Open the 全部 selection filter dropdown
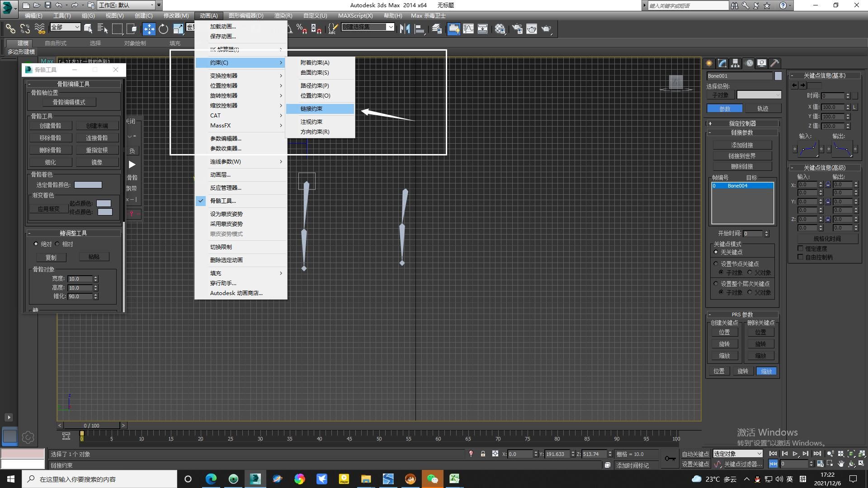The height and width of the screenshot is (488, 868). pyautogui.click(x=65, y=28)
